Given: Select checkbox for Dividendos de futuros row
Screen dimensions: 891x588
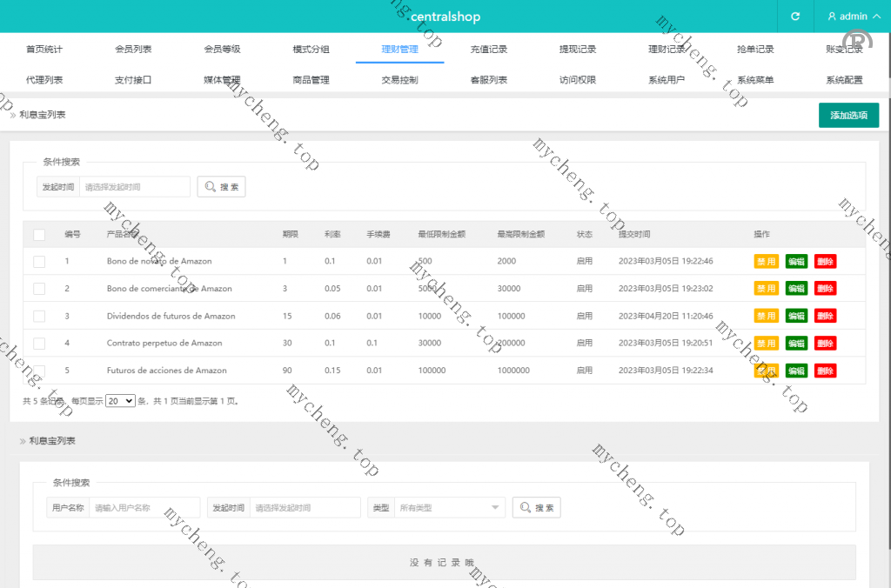Looking at the screenshot, I should [39, 316].
